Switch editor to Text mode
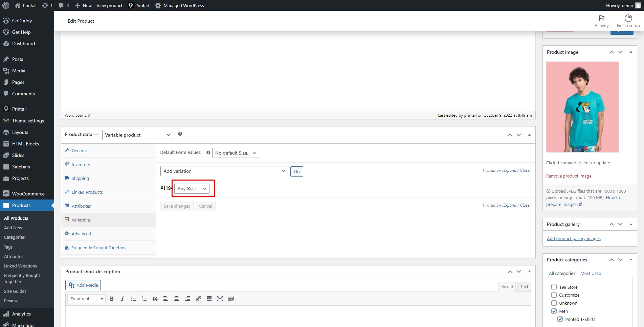This screenshot has width=644, height=327. pyautogui.click(x=524, y=286)
